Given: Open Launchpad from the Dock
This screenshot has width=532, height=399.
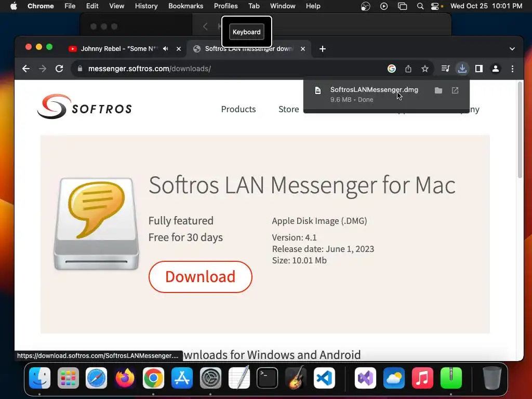Looking at the screenshot, I should coord(68,378).
